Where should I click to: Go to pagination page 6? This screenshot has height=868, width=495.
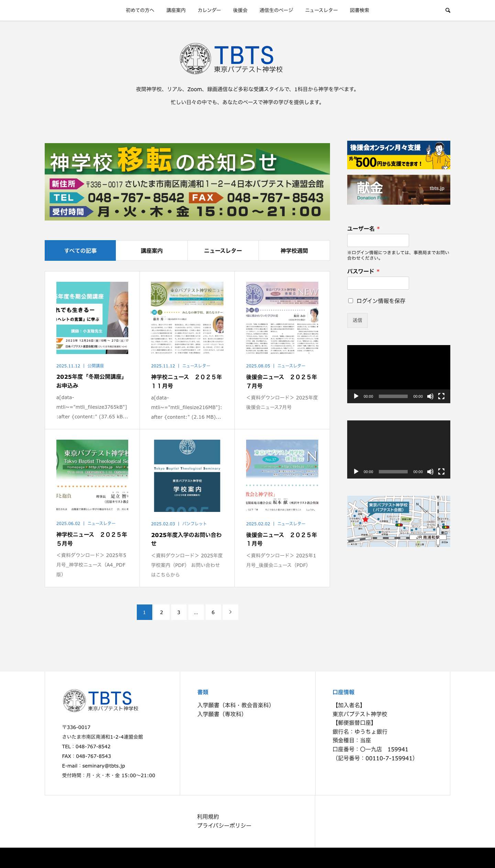(213, 612)
